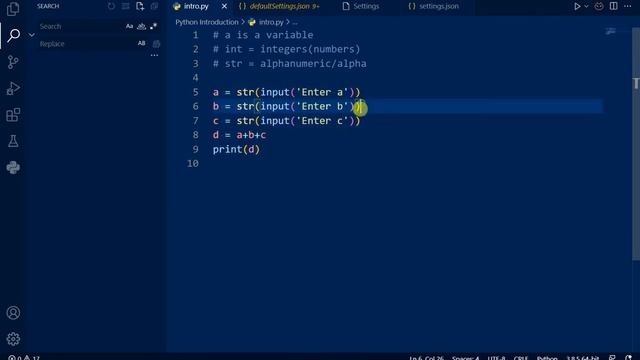Split the editor to the right
This screenshot has height=360, width=640.
pyautogui.click(x=613, y=6)
